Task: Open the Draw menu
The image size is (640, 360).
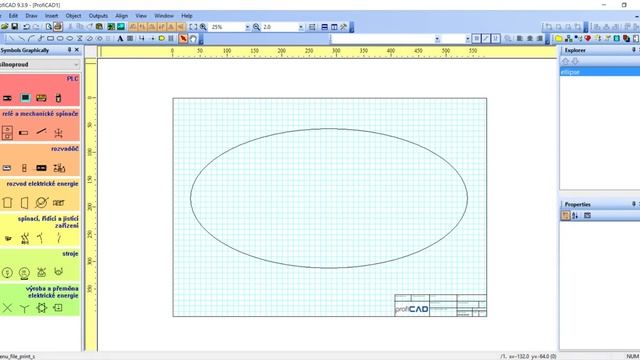Action: tap(31, 16)
